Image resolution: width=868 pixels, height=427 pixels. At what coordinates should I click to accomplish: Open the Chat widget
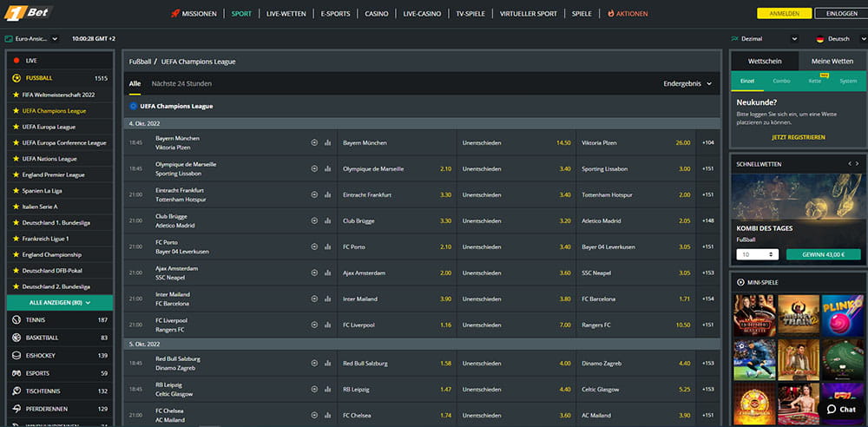click(840, 410)
